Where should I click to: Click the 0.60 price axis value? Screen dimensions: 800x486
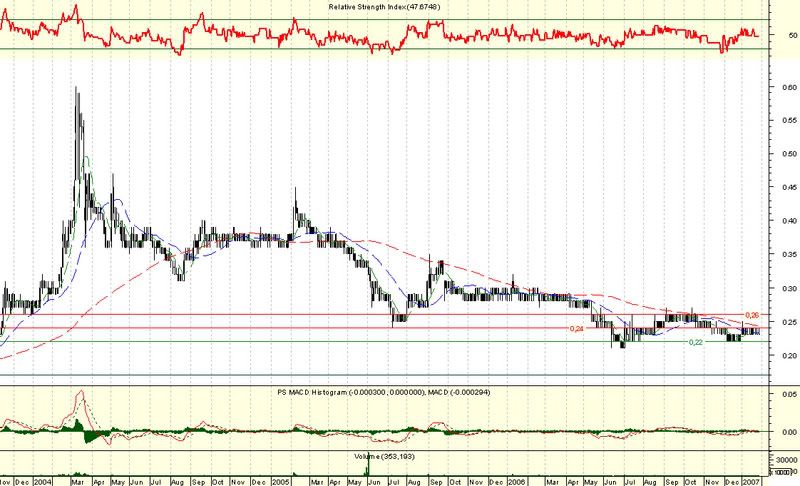pos(789,87)
